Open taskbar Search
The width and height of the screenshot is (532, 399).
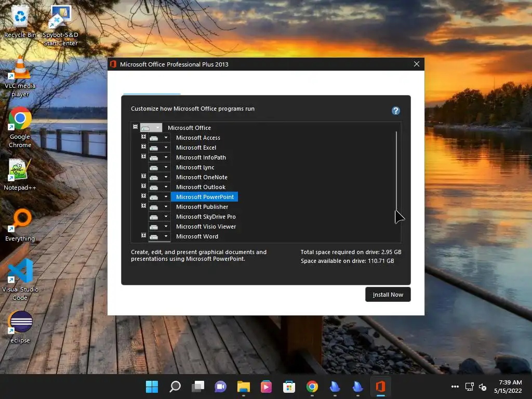[175, 387]
